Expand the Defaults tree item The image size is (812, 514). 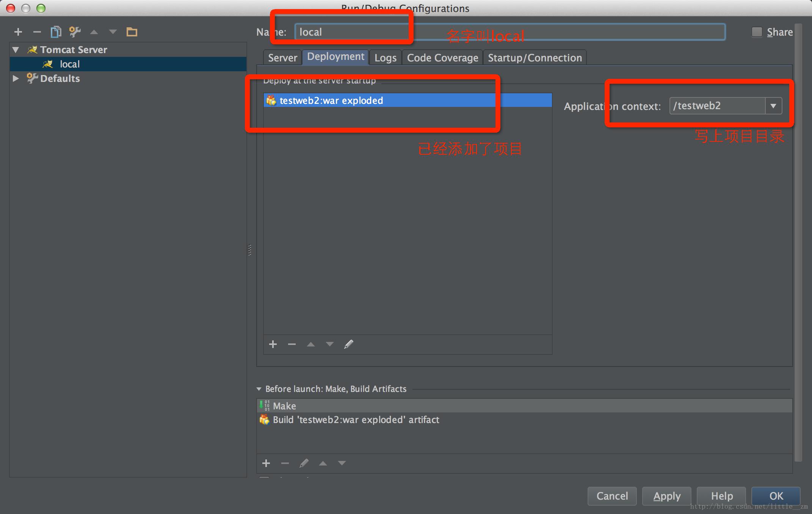click(x=16, y=78)
